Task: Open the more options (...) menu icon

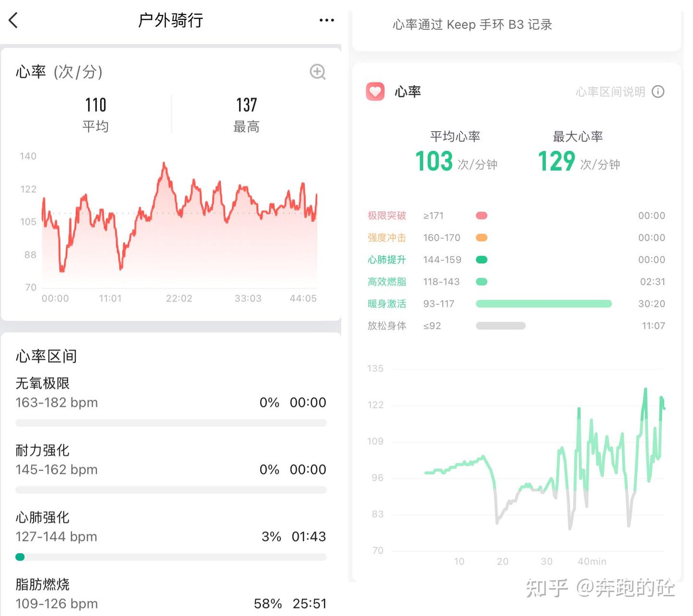Action: (x=326, y=20)
